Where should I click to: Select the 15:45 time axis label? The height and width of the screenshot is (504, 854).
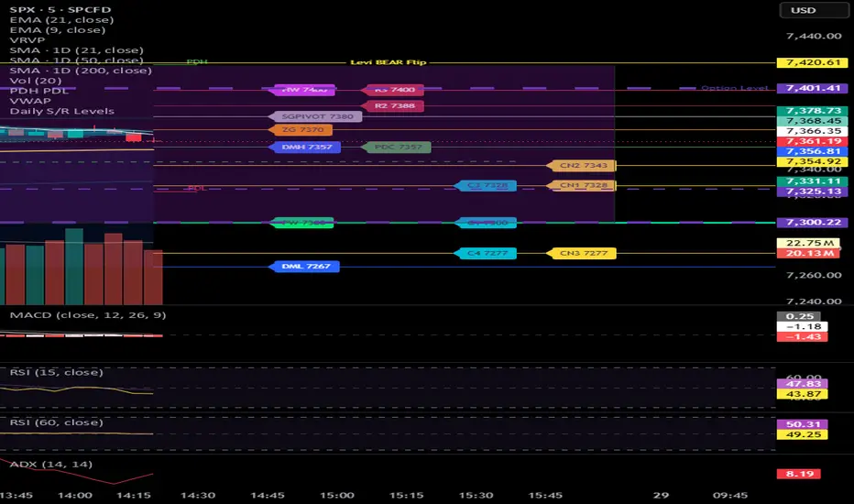pos(545,495)
